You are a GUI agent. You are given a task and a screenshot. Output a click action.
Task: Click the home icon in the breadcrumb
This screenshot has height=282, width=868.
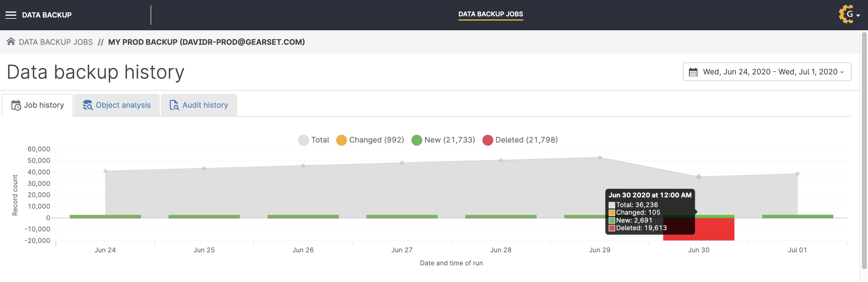[11, 41]
